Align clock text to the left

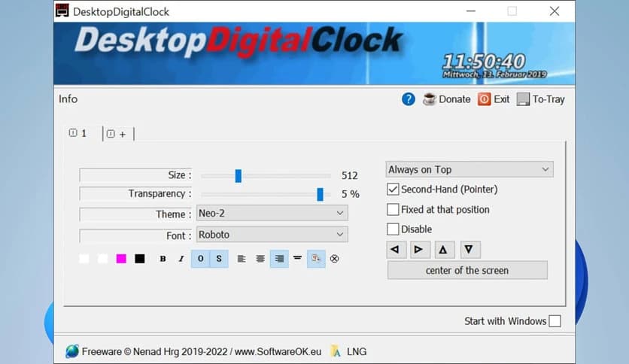pyautogui.click(x=242, y=259)
